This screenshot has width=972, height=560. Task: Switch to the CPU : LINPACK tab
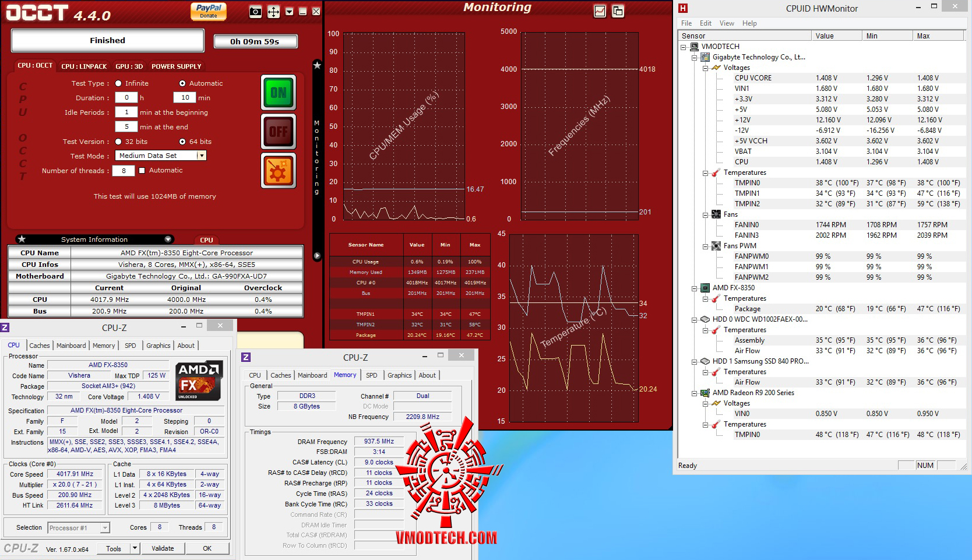[84, 66]
